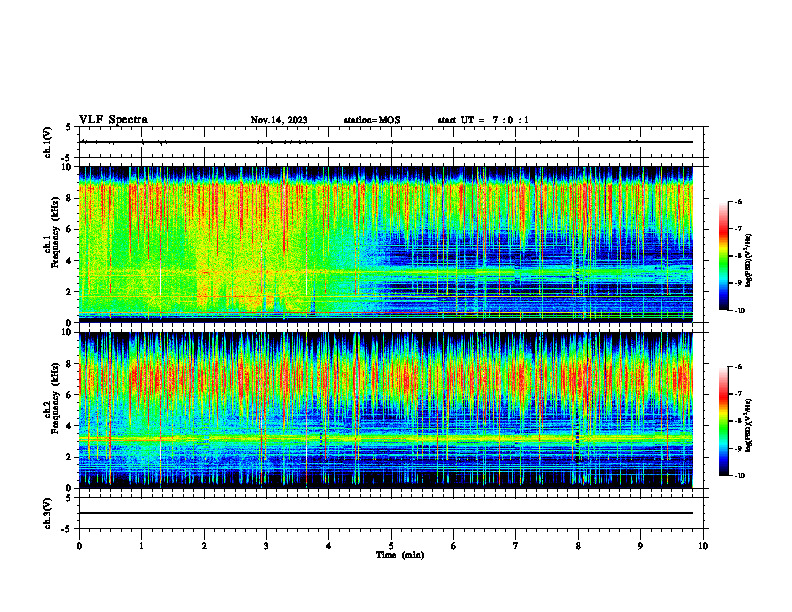This screenshot has height=612, width=792.
Task: Click the "-5" tick on the ch.3 voltage axis
Action: [67, 529]
